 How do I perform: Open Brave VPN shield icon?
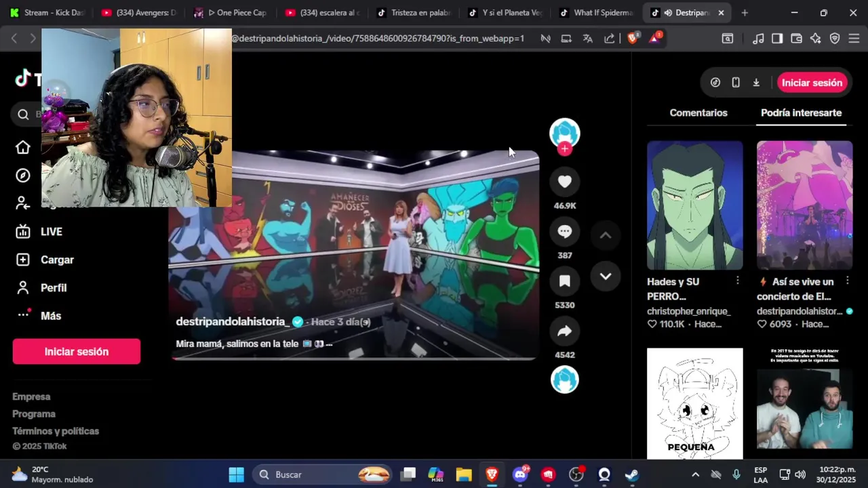(835, 39)
